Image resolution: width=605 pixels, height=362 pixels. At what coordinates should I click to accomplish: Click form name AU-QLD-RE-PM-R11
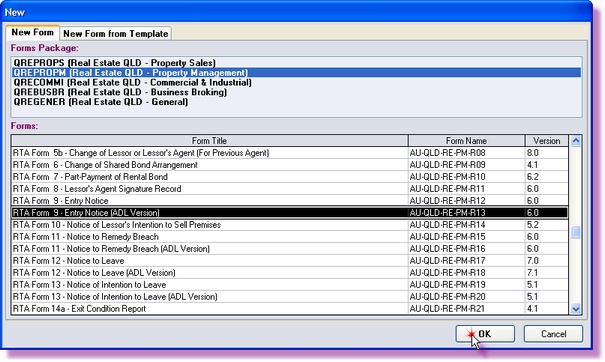[447, 189]
